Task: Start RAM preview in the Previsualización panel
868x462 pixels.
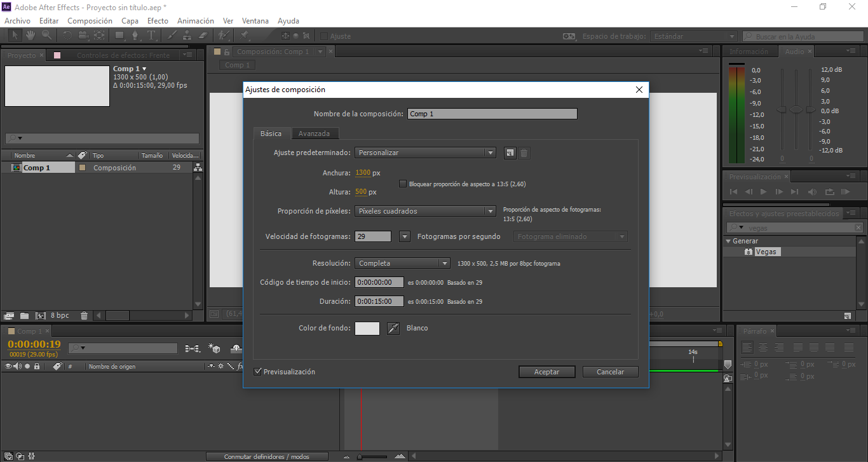Action: tap(845, 191)
